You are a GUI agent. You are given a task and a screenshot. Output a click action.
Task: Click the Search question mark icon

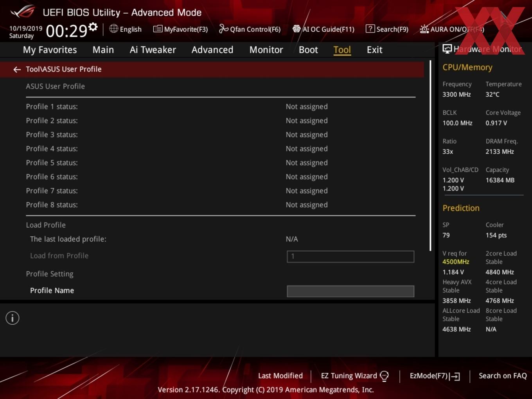[370, 29]
